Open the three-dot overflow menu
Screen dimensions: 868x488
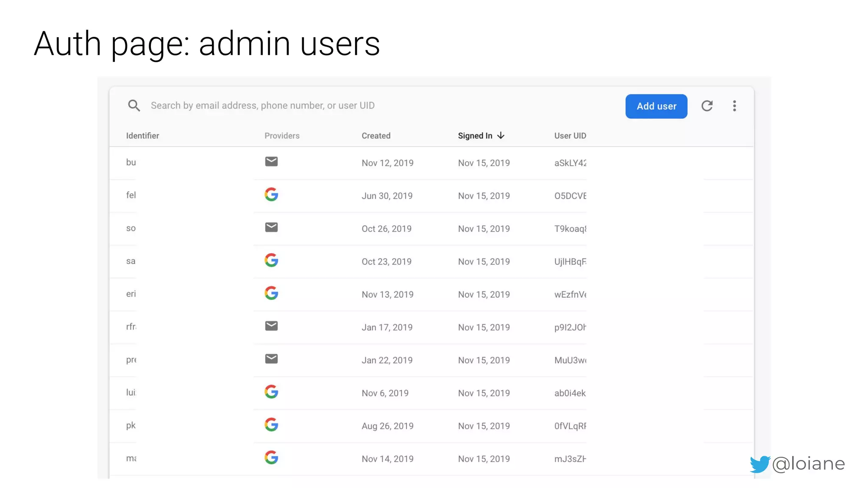734,106
